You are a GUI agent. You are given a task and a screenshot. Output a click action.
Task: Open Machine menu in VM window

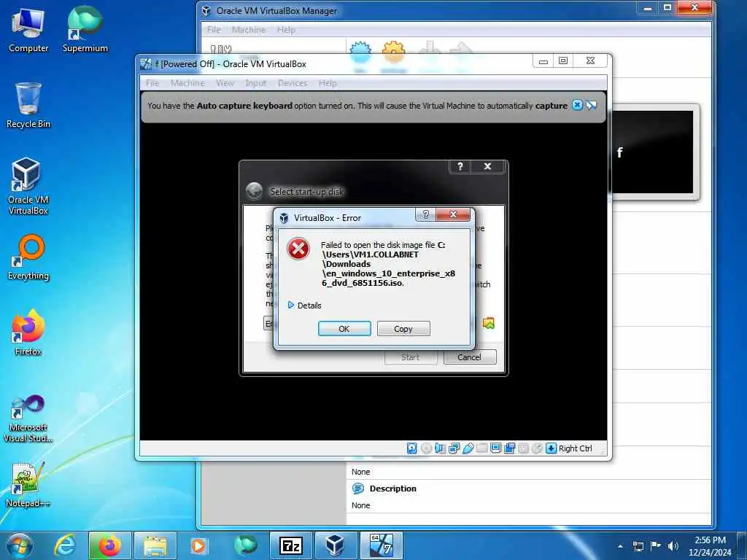coord(187,83)
